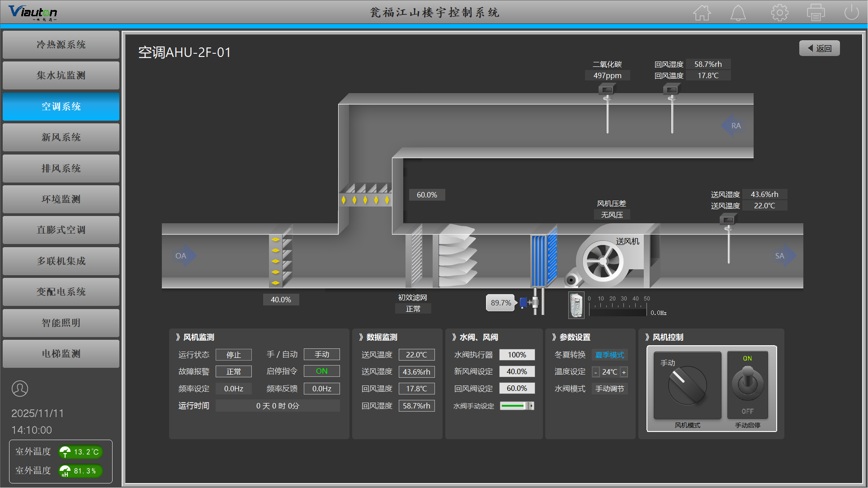Click the 运行时间 0 天 0 时 0分 field
The height and width of the screenshot is (488, 868).
click(x=278, y=406)
